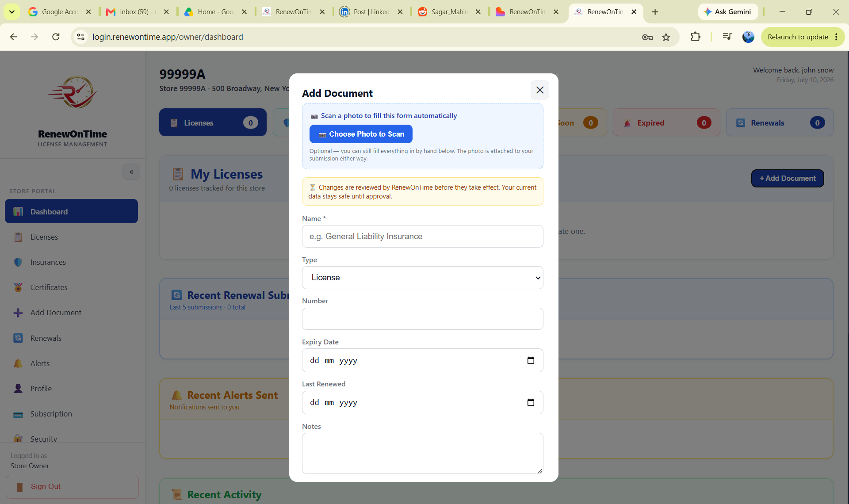Focus the Name input field
Viewport: 849px width, 504px height.
pyautogui.click(x=422, y=237)
